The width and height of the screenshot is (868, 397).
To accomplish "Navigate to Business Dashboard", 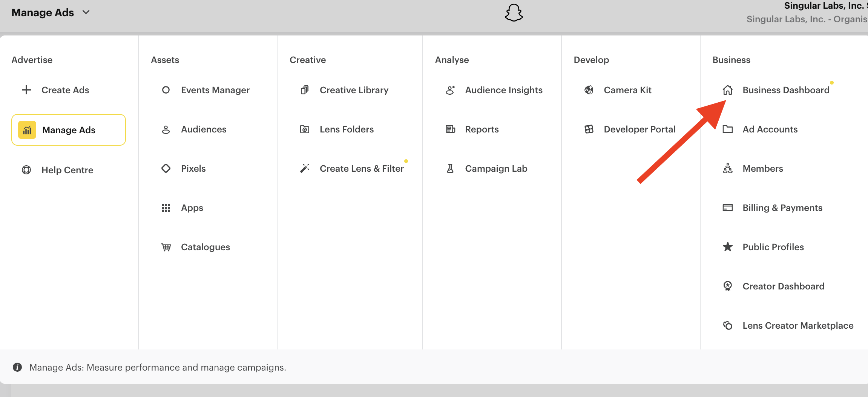I will point(786,90).
